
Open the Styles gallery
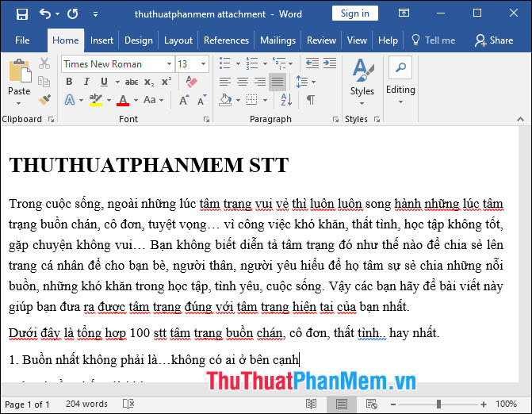362,82
